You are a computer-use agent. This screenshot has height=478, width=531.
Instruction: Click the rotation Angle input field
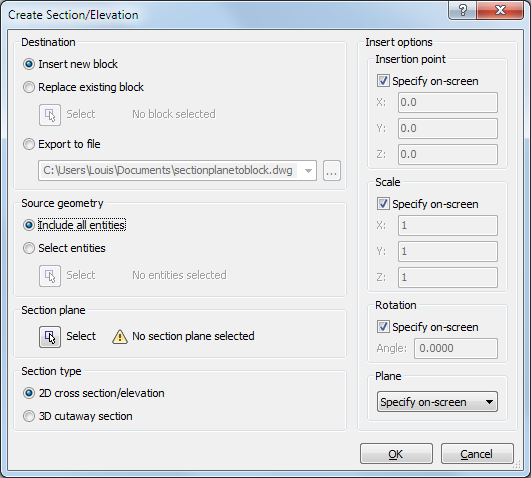[x=455, y=348]
